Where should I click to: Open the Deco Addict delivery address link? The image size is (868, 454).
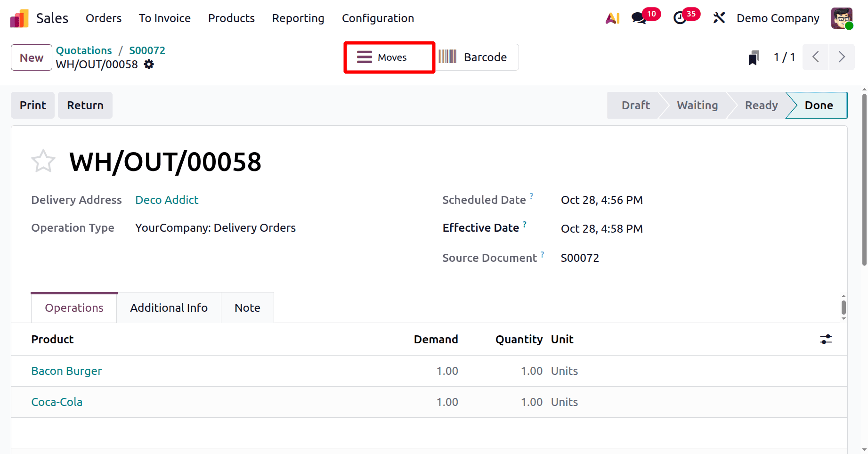(167, 200)
